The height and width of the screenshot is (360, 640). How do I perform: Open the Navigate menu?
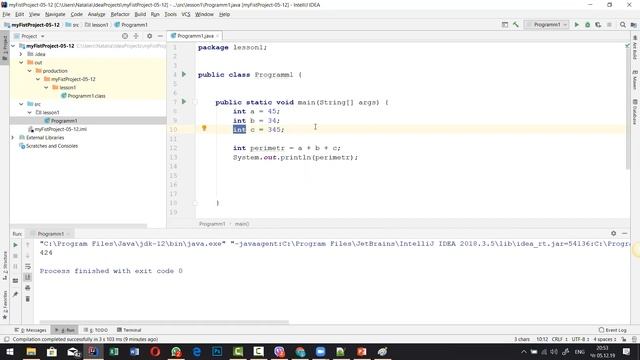(55, 14)
